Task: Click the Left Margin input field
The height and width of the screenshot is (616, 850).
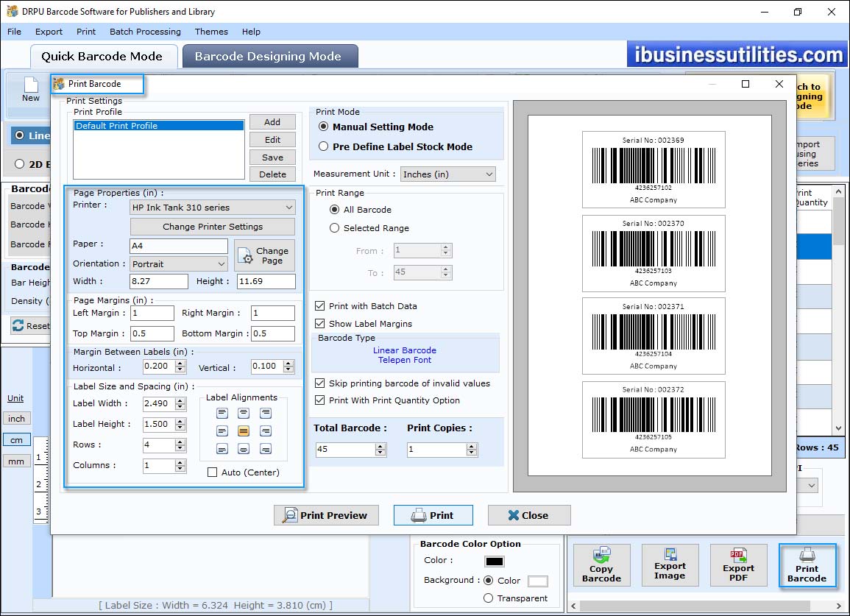Action: click(152, 313)
